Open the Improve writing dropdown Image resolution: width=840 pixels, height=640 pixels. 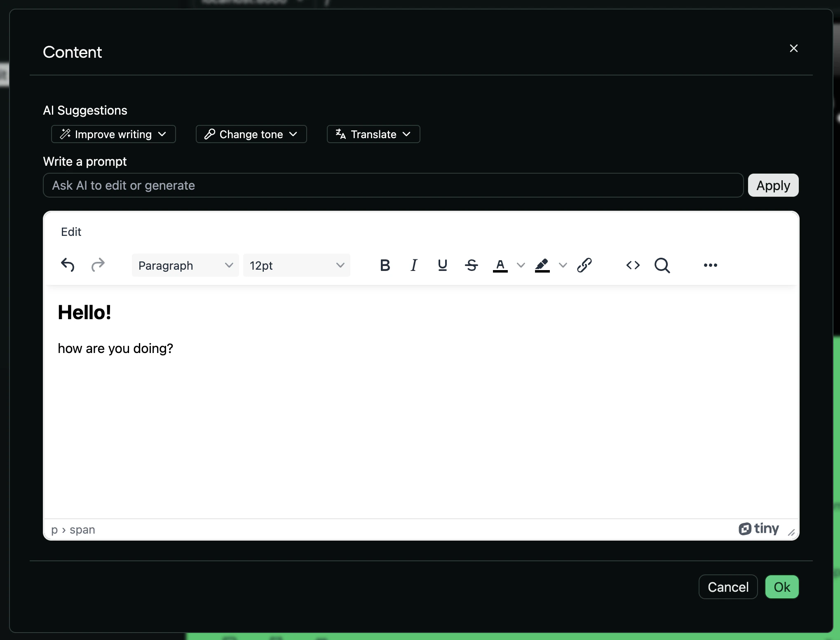point(113,134)
